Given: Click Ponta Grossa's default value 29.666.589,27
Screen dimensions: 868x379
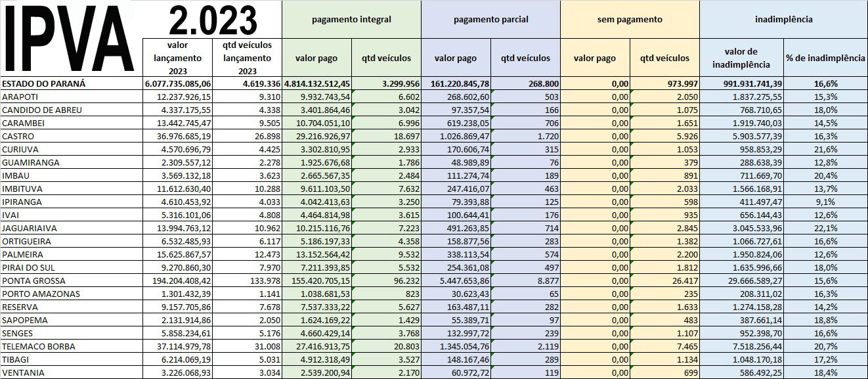Looking at the screenshot, I should coord(742,280).
